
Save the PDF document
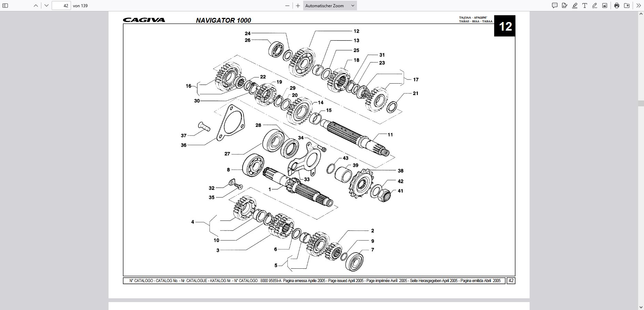coord(627,6)
